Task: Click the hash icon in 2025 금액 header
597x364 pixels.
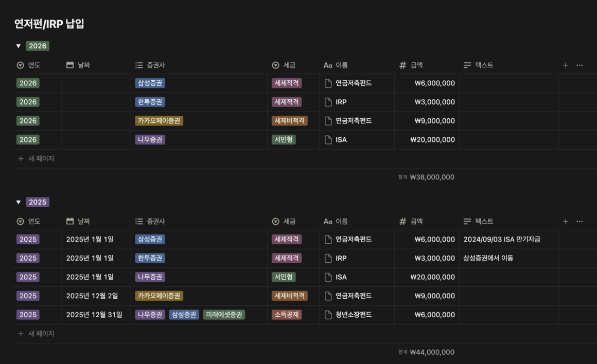Action: (403, 222)
